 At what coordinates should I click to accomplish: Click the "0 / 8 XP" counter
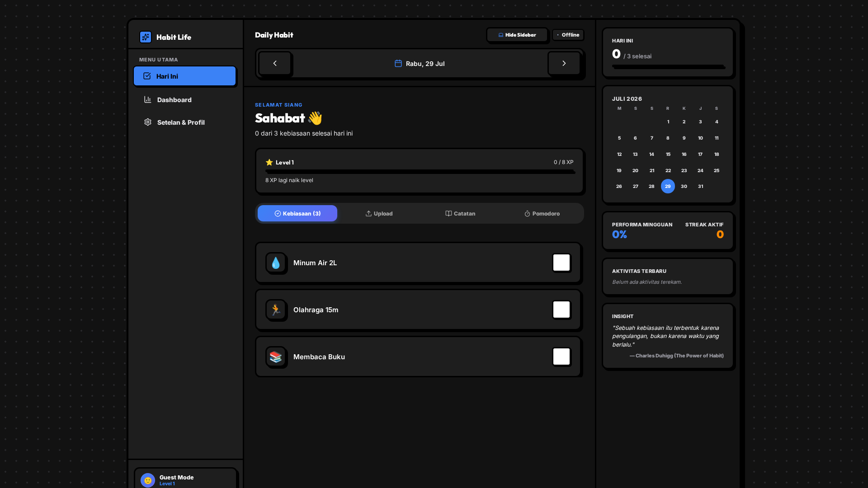(x=564, y=162)
